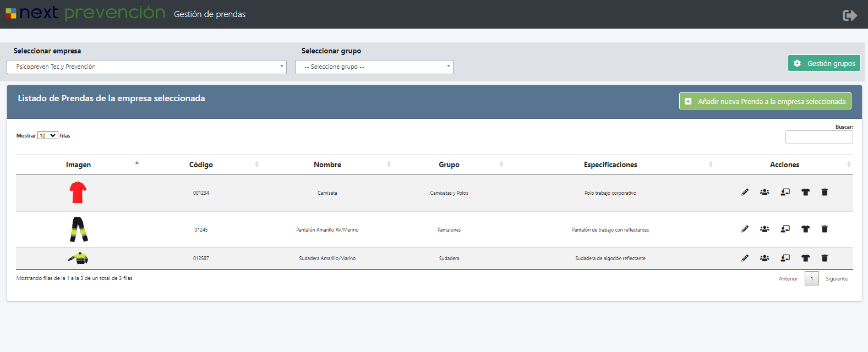This screenshot has height=352, width=868.
Task: Click the red t-shirt image for Camiseta
Action: (x=78, y=193)
